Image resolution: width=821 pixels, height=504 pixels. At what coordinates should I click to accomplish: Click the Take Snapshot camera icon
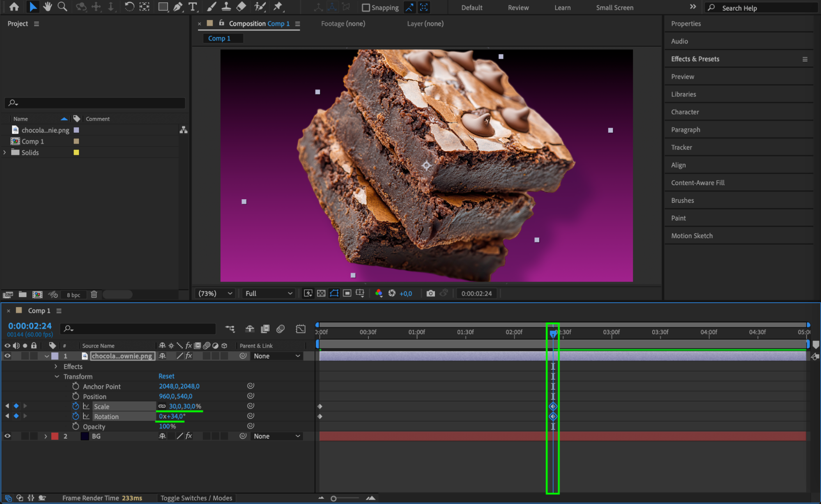[430, 293]
